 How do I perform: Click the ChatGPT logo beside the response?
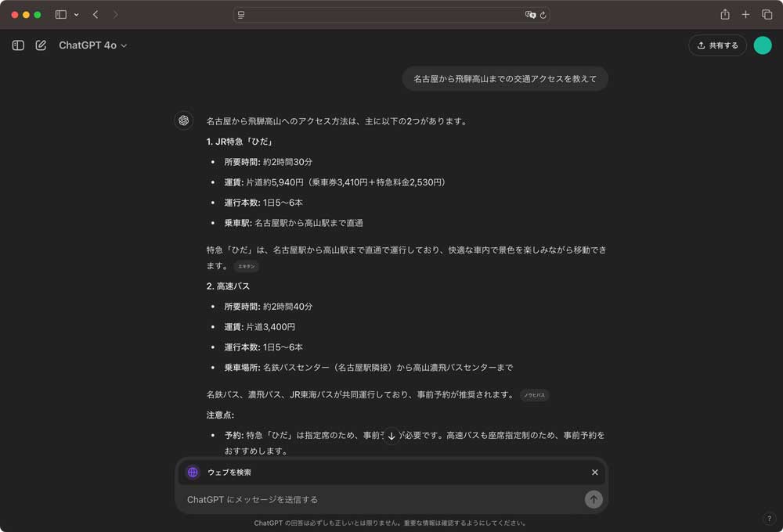[184, 120]
